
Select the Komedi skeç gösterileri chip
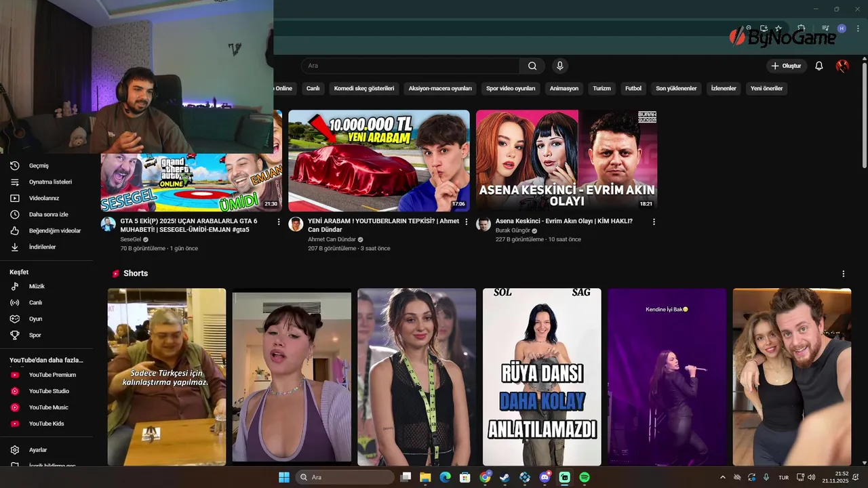click(363, 88)
